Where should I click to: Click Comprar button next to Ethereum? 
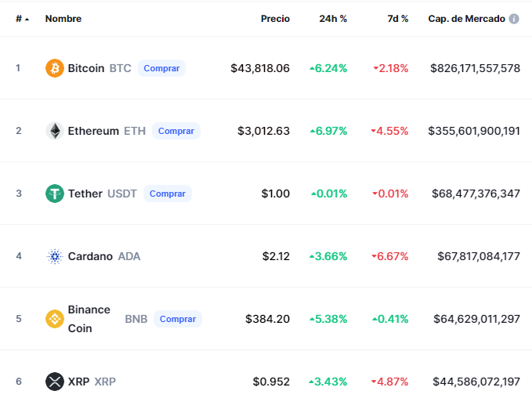point(176,131)
